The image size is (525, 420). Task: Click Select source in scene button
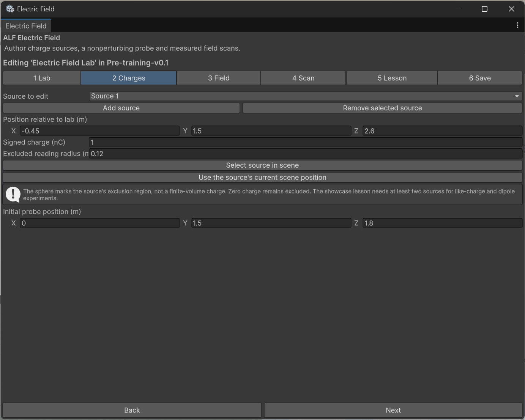click(262, 165)
